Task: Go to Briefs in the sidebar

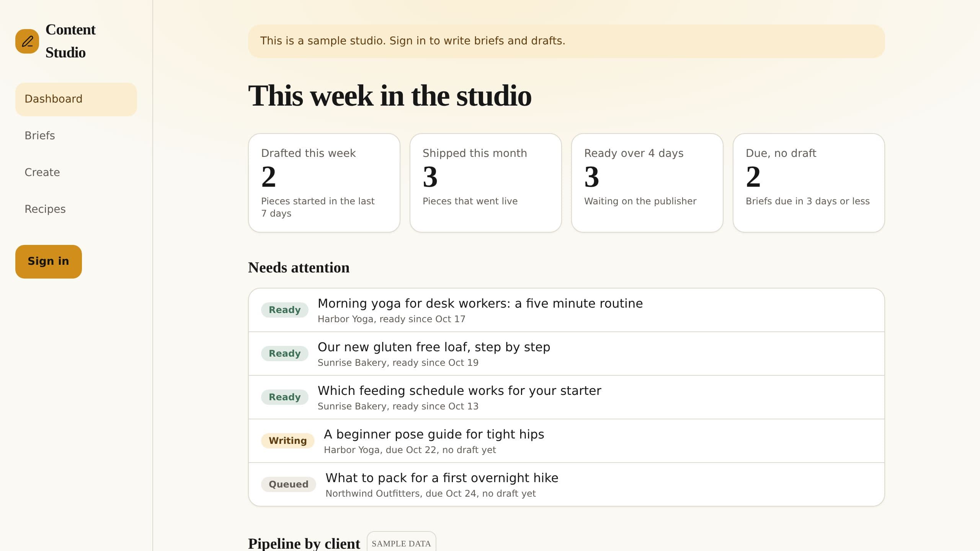Action: [76, 136]
